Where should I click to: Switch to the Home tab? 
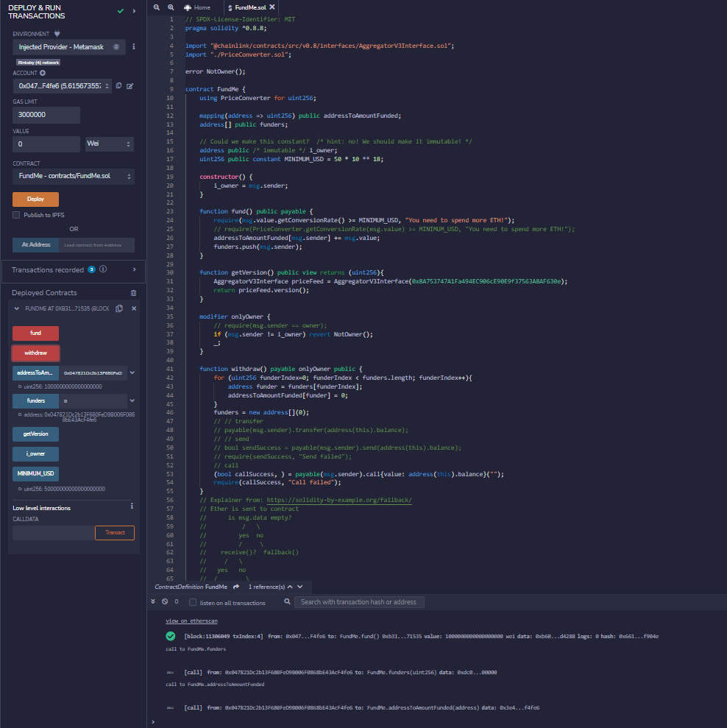point(197,7)
